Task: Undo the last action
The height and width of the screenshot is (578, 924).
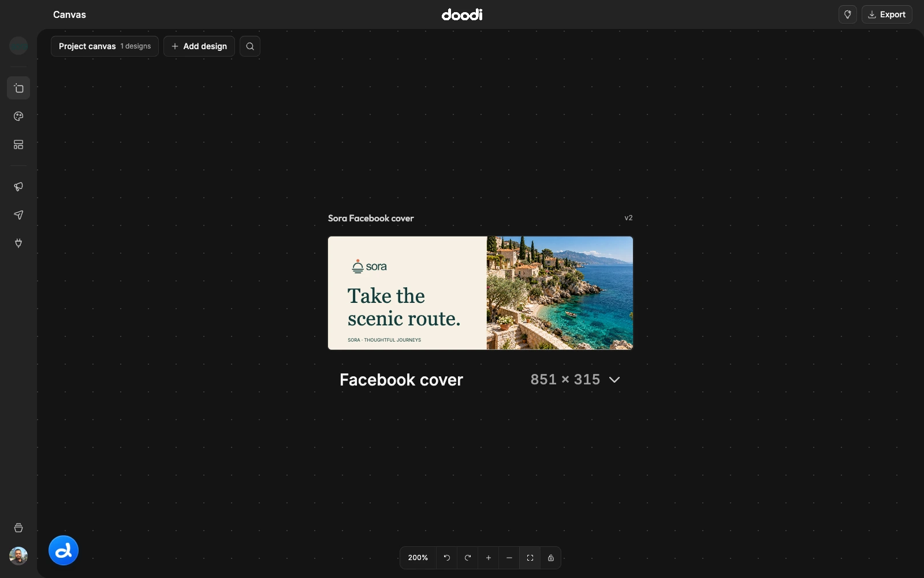Action: (x=447, y=558)
